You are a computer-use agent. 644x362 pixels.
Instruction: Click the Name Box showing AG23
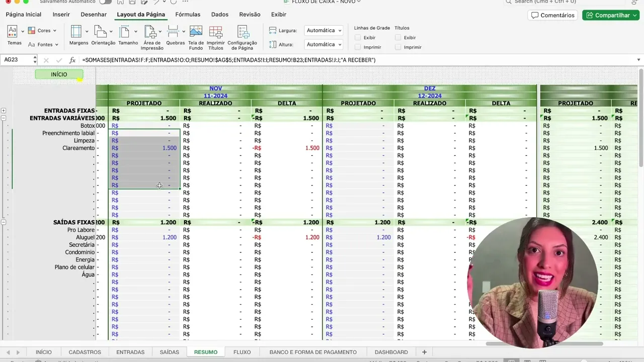coord(17,60)
